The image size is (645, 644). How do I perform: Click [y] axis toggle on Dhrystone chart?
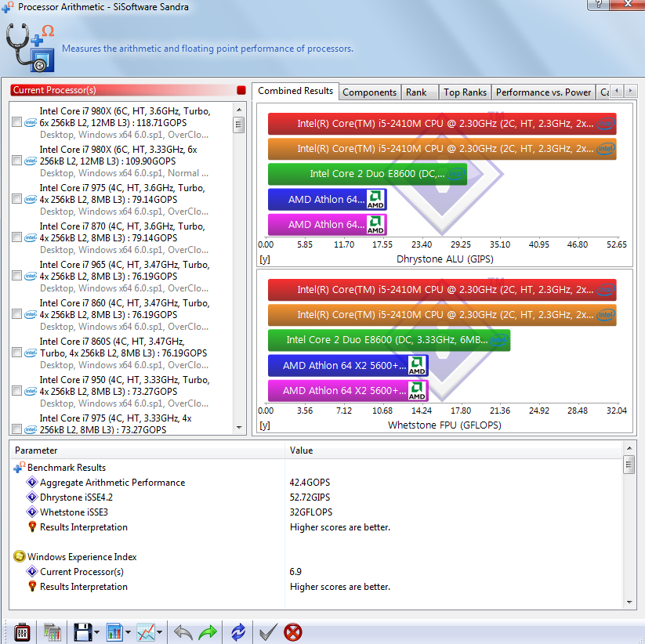pos(264,259)
